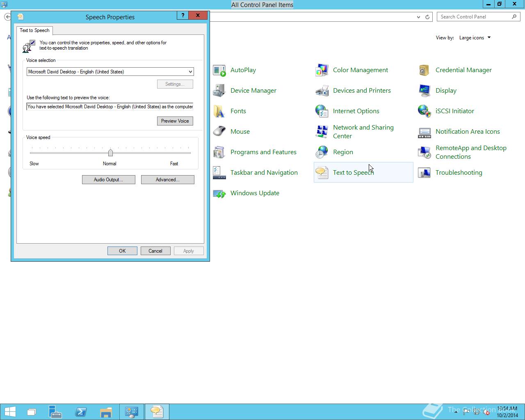Image resolution: width=525 pixels, height=420 pixels.
Task: Expand the Voice selection dropdown
Action: 190,72
